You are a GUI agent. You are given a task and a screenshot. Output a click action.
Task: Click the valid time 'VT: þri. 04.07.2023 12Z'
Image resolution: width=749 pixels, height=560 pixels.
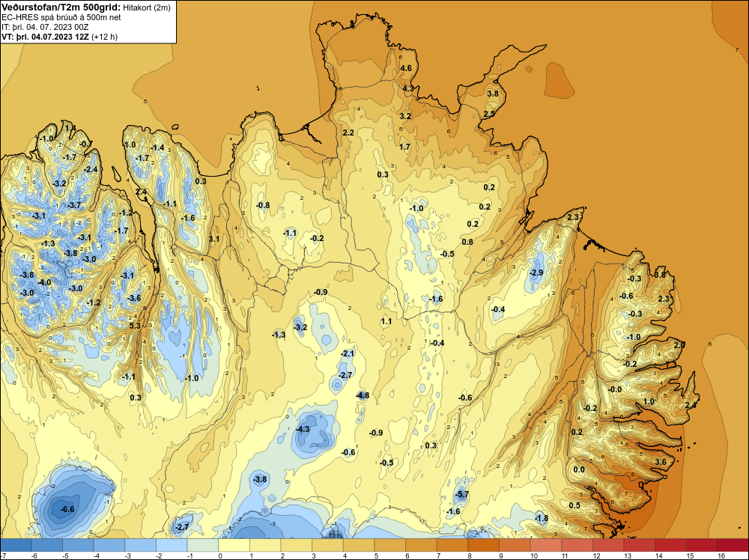[x=46, y=37]
